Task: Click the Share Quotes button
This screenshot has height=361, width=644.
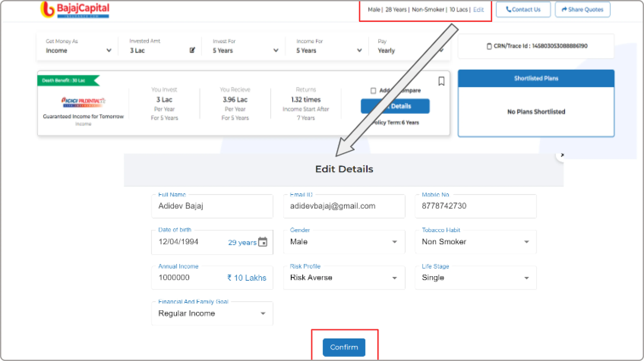Action: click(583, 9)
